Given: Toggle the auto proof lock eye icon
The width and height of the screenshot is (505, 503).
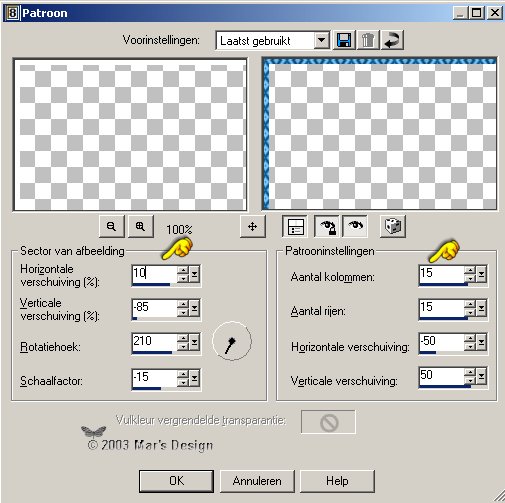Looking at the screenshot, I should click(x=327, y=226).
